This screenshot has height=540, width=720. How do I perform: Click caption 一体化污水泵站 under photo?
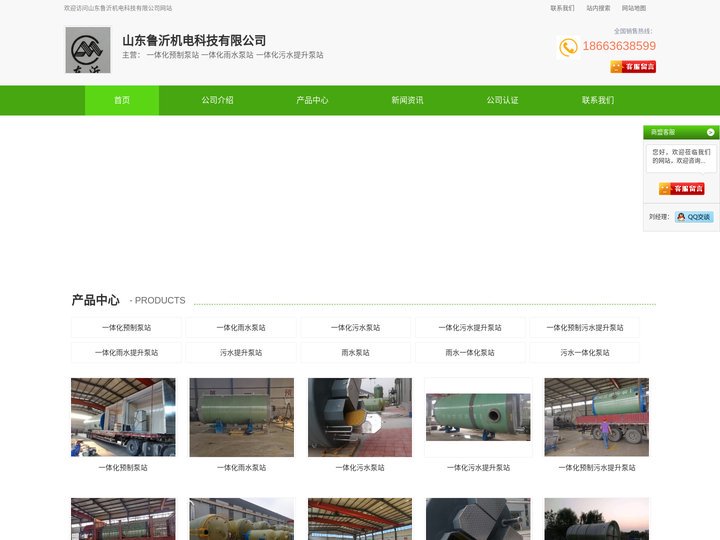click(x=360, y=467)
